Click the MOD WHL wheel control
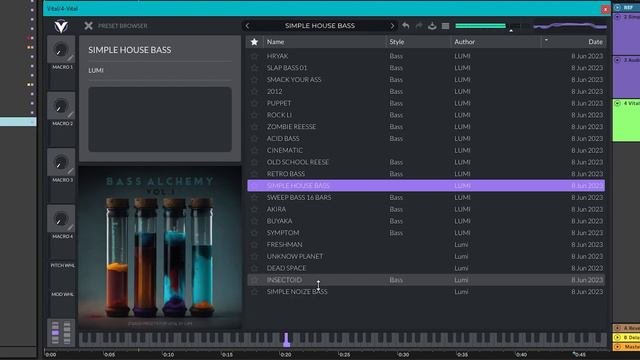640x360 pixels. coord(62,294)
